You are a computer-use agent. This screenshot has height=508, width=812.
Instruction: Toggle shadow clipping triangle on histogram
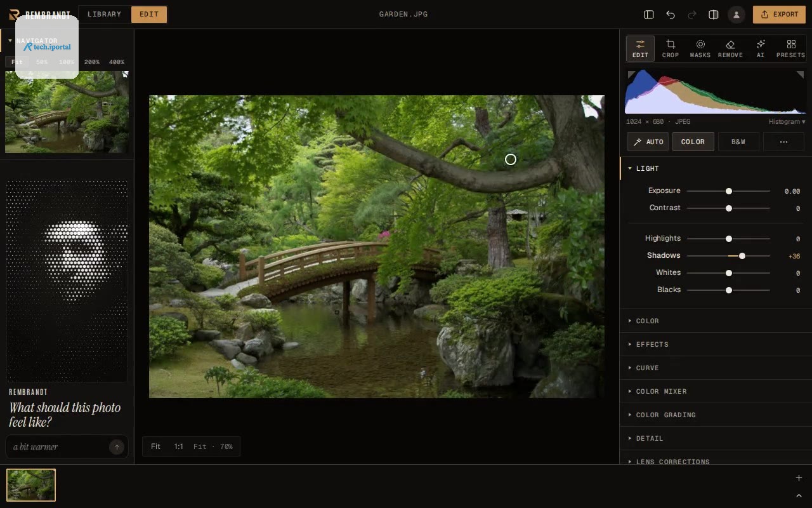pyautogui.click(x=631, y=75)
